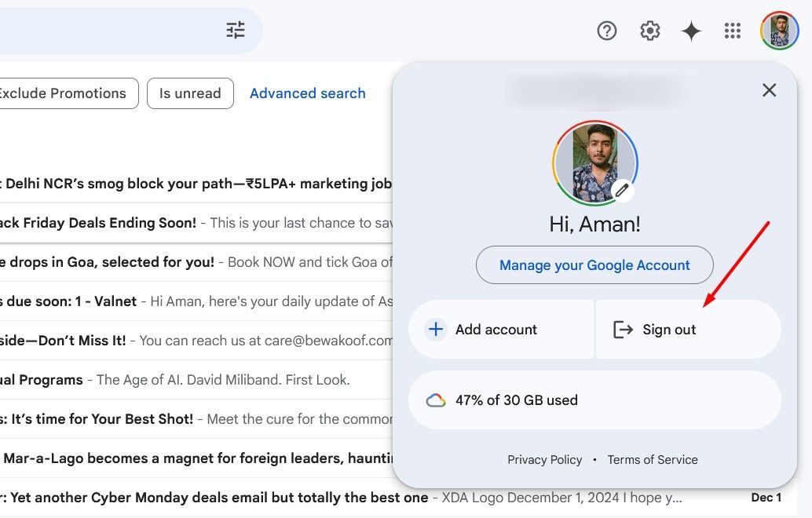Open the Support help icon
The height and width of the screenshot is (518, 812).
[607, 31]
